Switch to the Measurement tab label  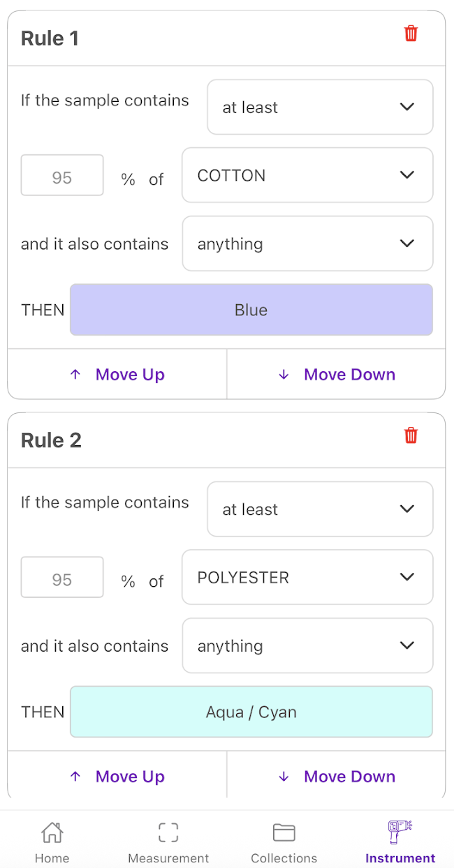click(168, 858)
